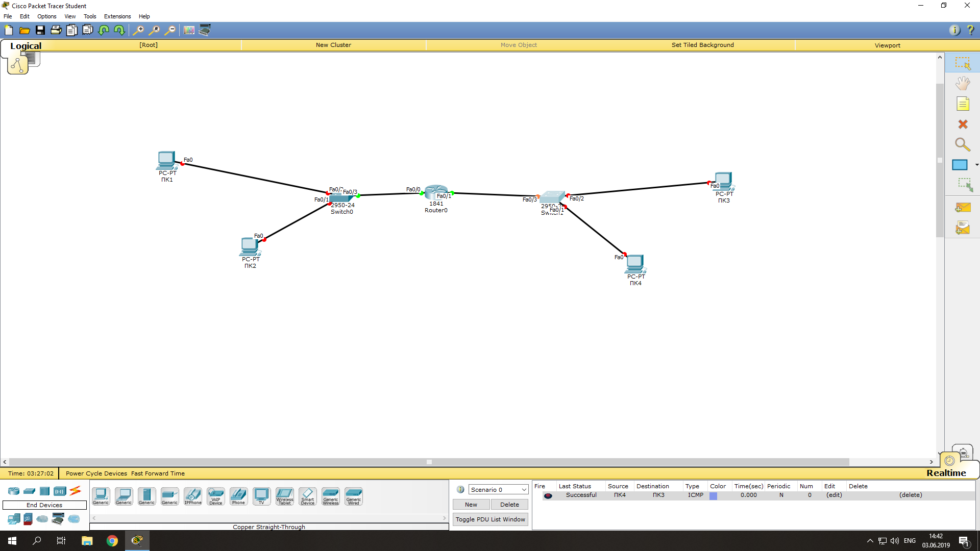Click the New Cluster button
This screenshot has height=551, width=980.
coord(333,45)
